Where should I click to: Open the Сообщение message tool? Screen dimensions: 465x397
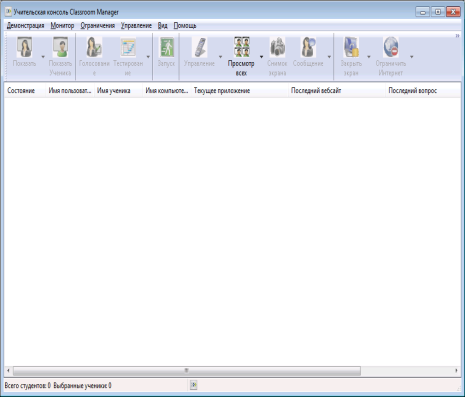click(x=308, y=47)
